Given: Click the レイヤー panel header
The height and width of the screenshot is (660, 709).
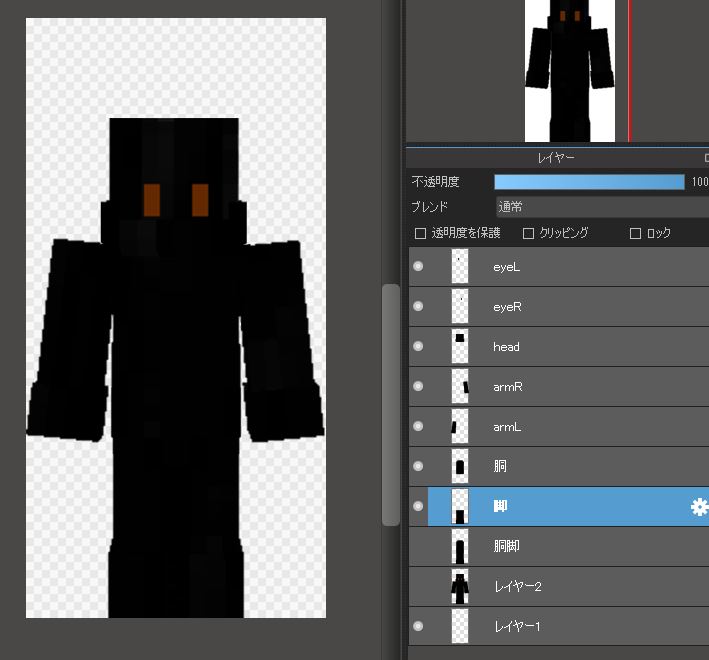Looking at the screenshot, I should pos(555,158).
